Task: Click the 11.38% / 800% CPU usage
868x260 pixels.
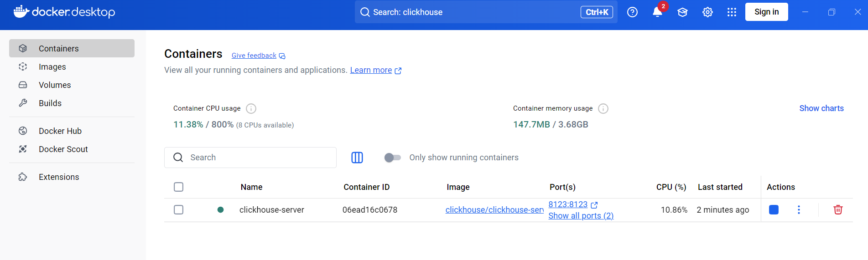Action: tap(203, 125)
